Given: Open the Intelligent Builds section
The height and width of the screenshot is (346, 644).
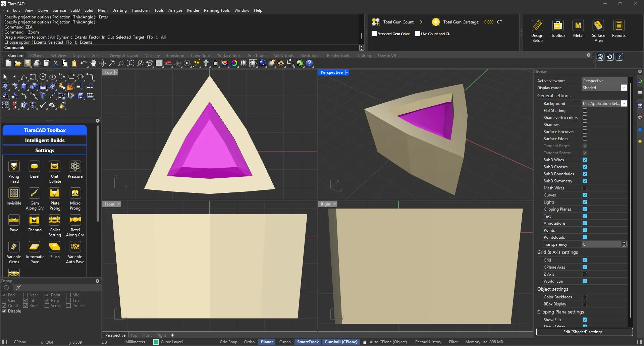Looking at the screenshot, I should 45,140.
